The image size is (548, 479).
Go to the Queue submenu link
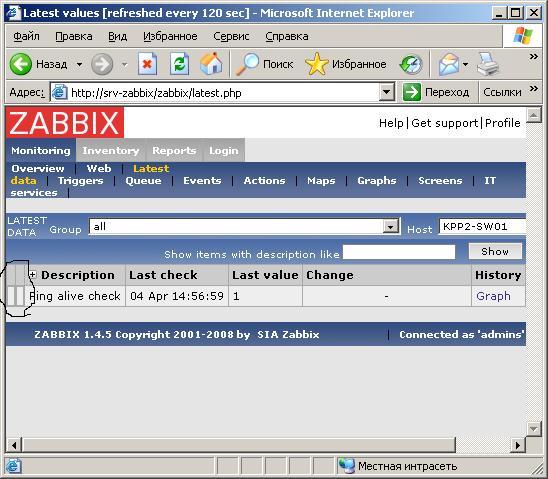click(x=143, y=181)
